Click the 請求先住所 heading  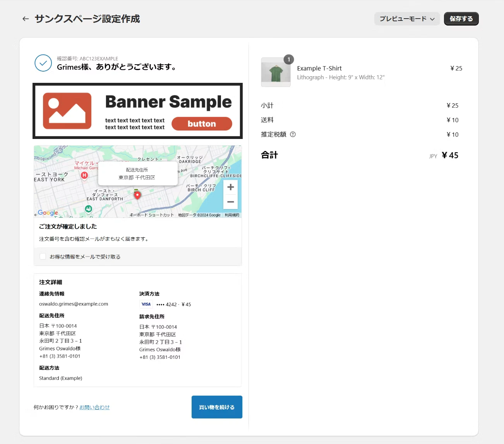pyautogui.click(x=152, y=317)
